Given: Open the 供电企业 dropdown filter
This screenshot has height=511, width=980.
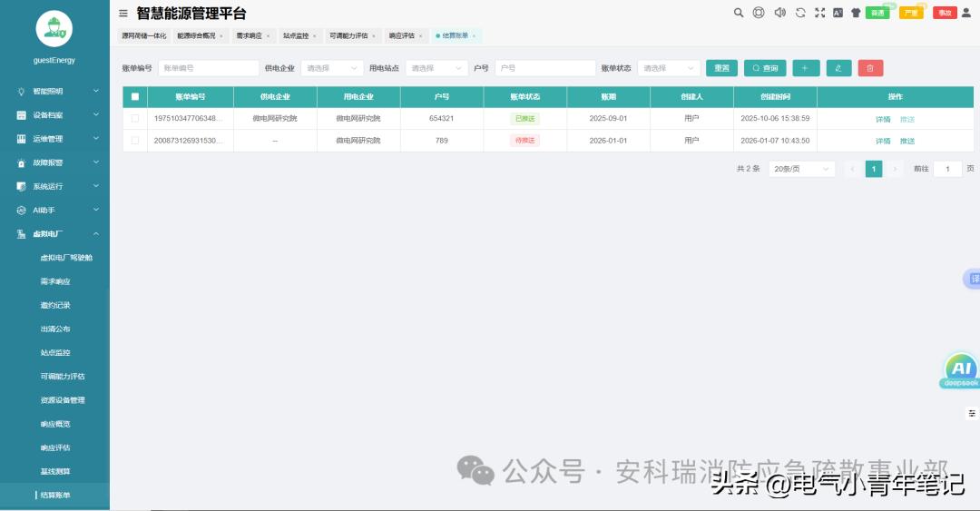Looking at the screenshot, I should click(332, 68).
